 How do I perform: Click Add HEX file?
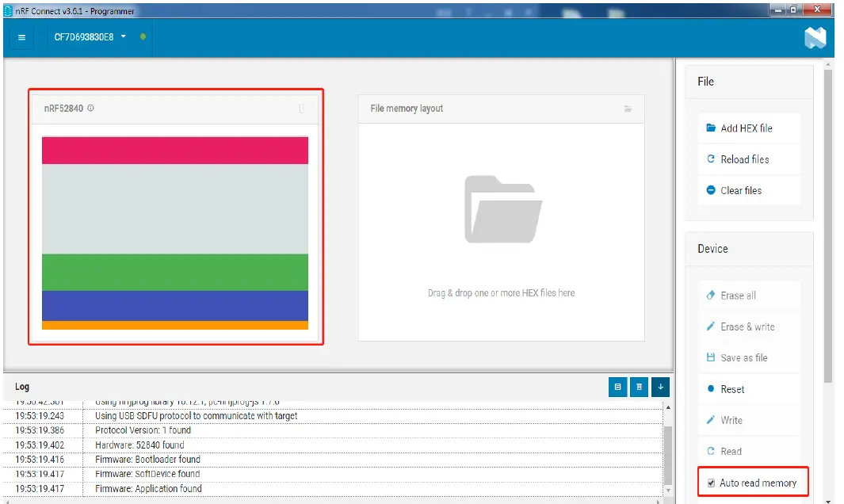point(749,128)
